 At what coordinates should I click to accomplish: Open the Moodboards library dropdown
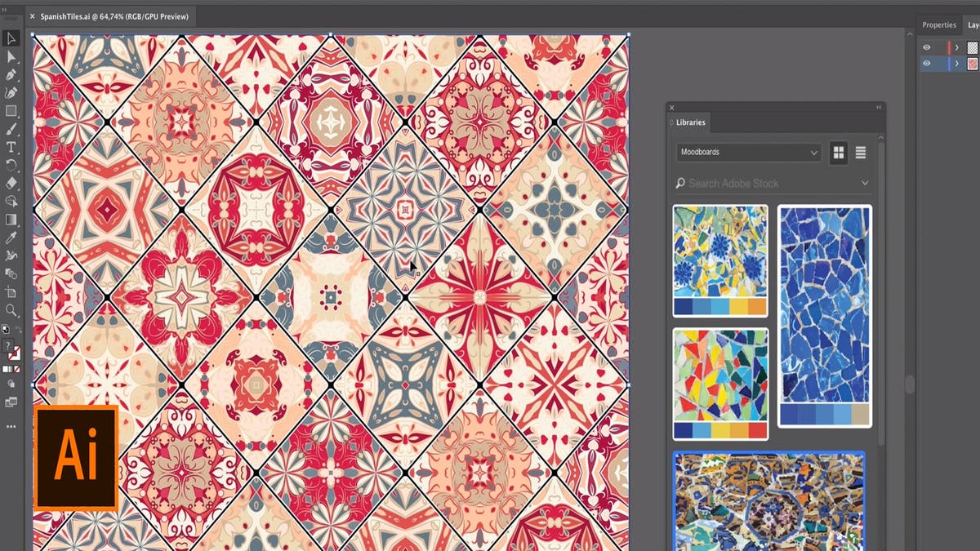(747, 153)
